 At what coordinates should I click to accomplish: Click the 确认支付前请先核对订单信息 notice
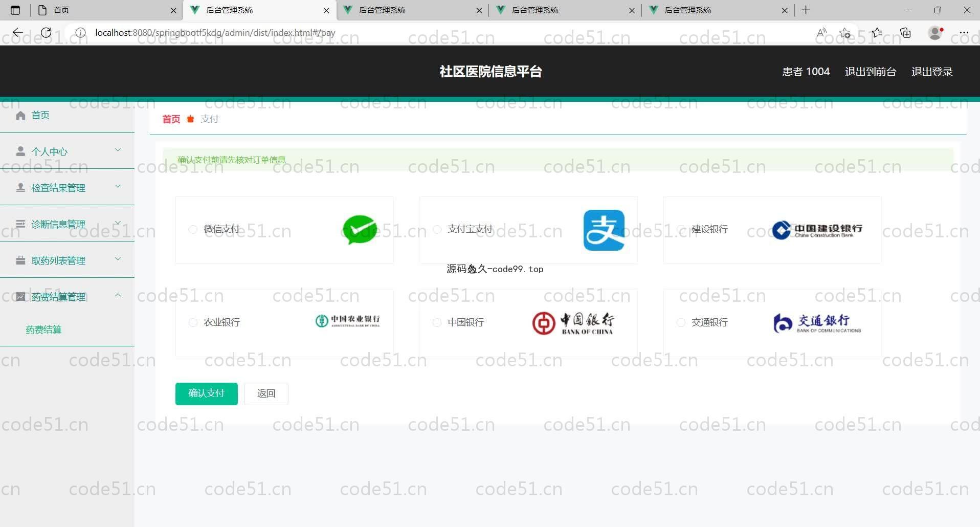[x=232, y=160]
